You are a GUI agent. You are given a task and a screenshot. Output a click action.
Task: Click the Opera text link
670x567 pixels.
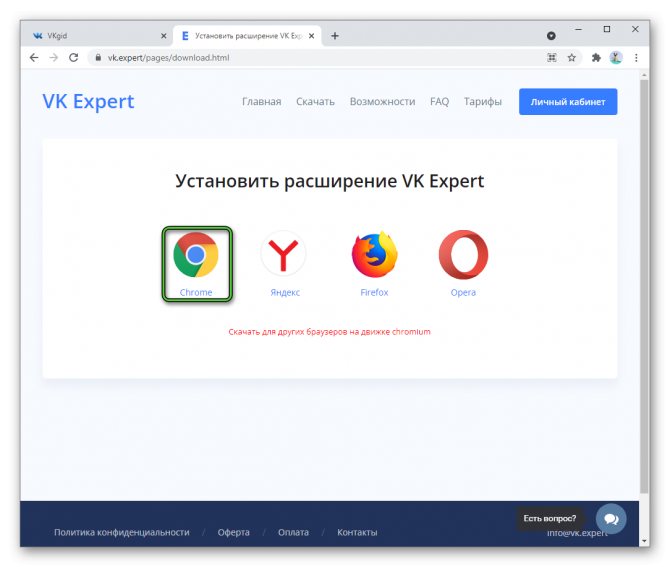pos(463,293)
